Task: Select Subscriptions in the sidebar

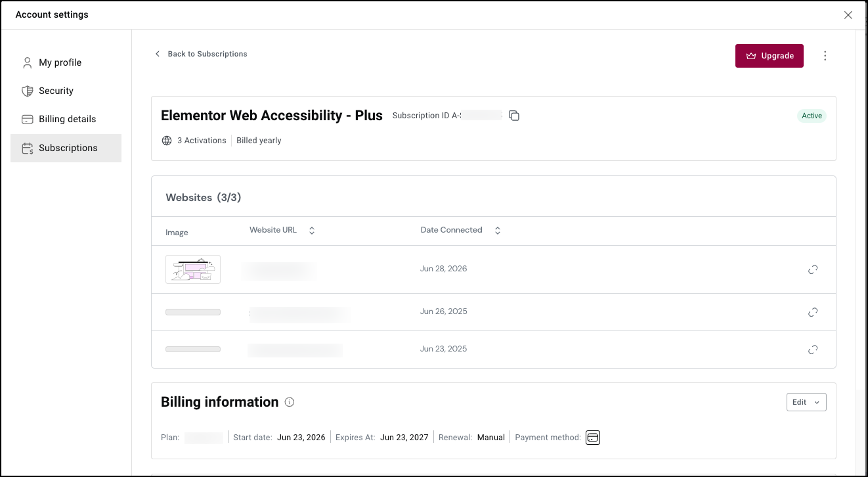Action: point(66,148)
